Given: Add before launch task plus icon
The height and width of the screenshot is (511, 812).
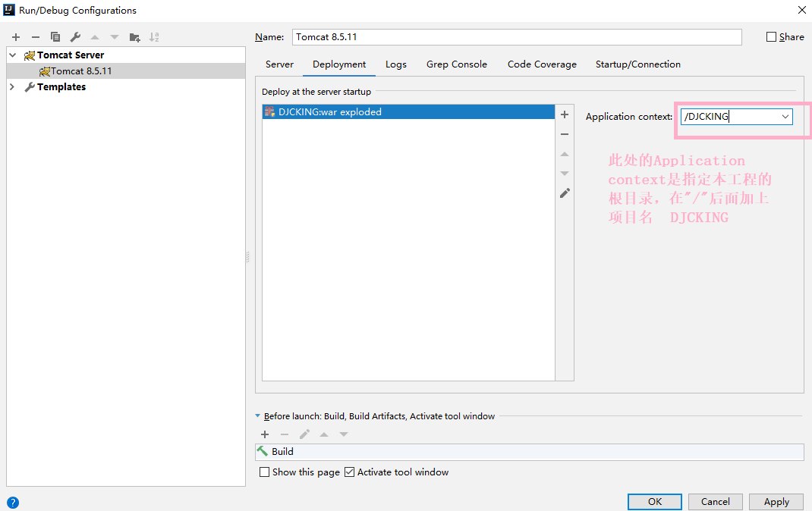Looking at the screenshot, I should 265,434.
